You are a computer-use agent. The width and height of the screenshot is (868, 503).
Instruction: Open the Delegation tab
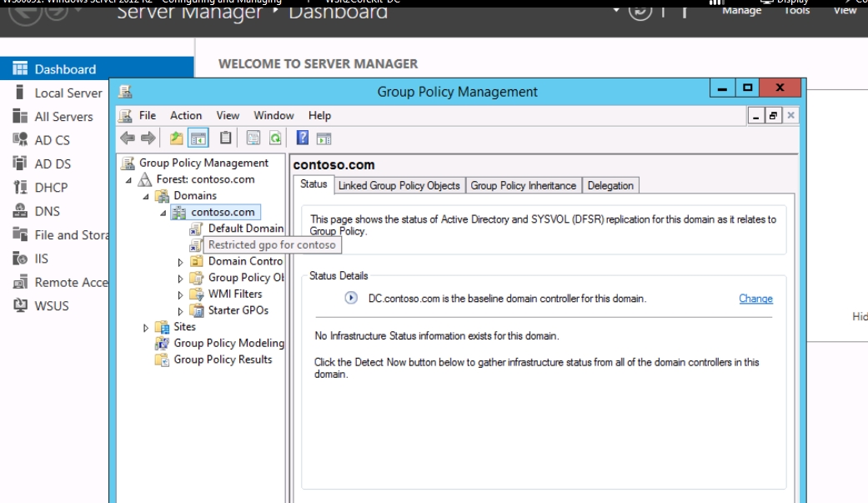(x=610, y=185)
